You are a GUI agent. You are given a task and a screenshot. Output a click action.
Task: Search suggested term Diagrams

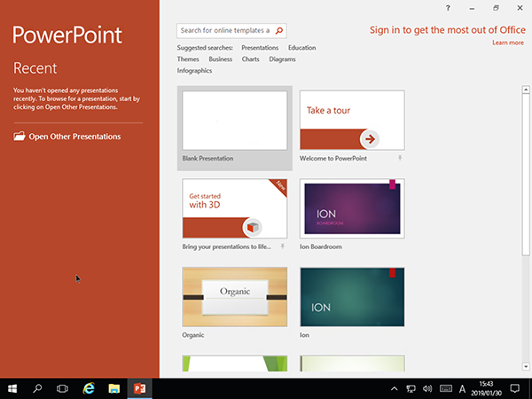pos(282,59)
